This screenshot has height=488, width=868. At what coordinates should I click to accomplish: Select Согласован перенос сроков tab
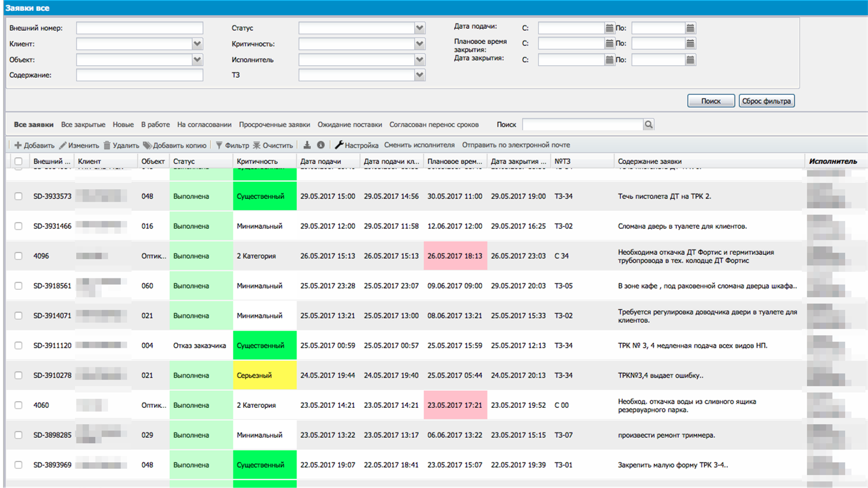click(x=434, y=125)
